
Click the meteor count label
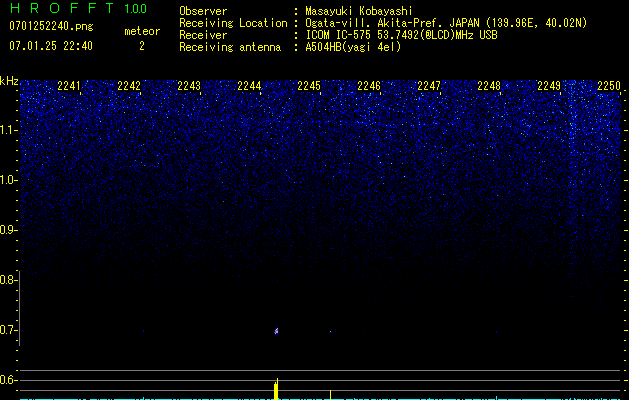point(142,31)
